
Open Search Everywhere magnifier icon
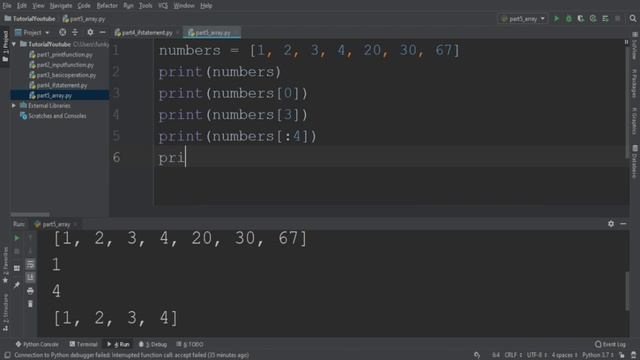[x=633, y=19]
